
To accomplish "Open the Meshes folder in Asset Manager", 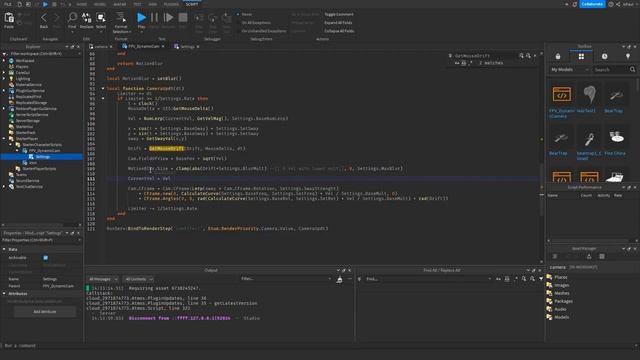I will pyautogui.click(x=562, y=293).
